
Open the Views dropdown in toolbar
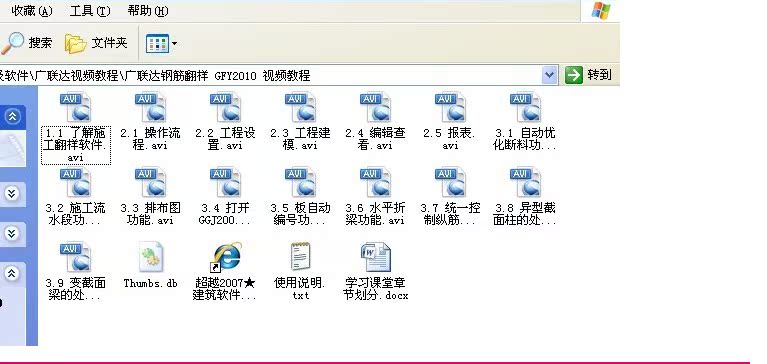[161, 44]
